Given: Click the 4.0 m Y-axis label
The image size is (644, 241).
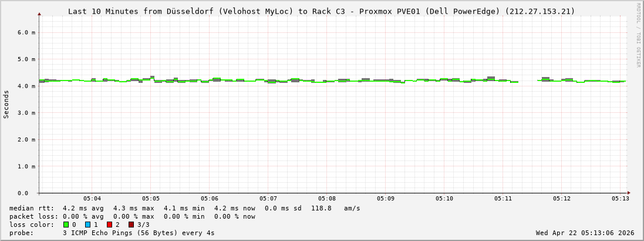Looking at the screenshot, I should [26, 86].
